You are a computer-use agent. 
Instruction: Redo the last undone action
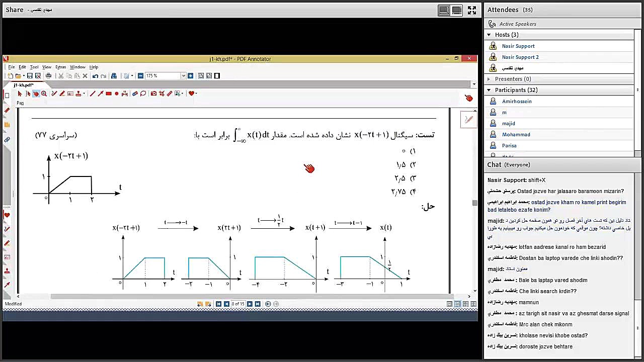103,76
